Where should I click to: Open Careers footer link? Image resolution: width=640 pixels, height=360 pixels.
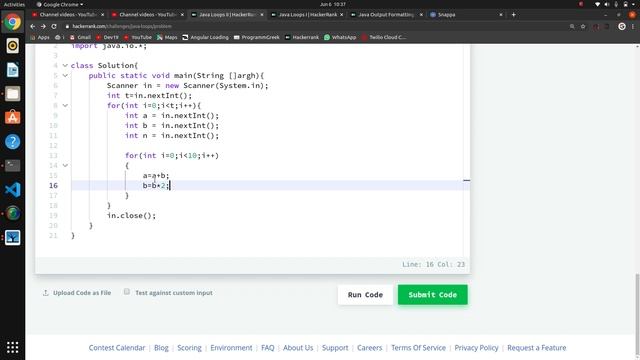point(370,348)
